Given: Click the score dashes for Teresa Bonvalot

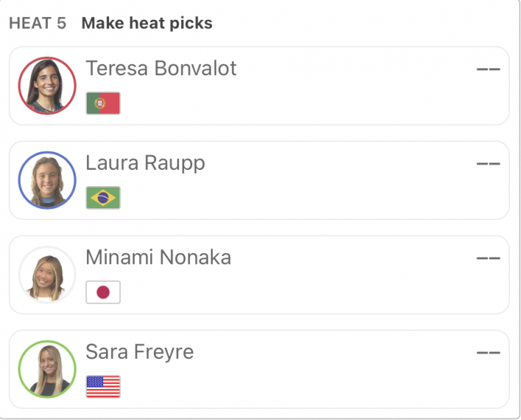Looking at the screenshot, I should 488,69.
